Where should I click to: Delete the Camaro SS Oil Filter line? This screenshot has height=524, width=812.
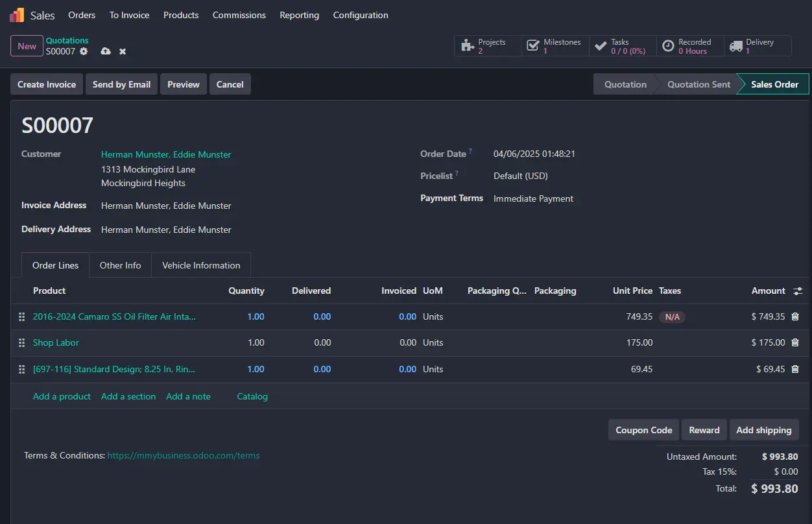(795, 316)
